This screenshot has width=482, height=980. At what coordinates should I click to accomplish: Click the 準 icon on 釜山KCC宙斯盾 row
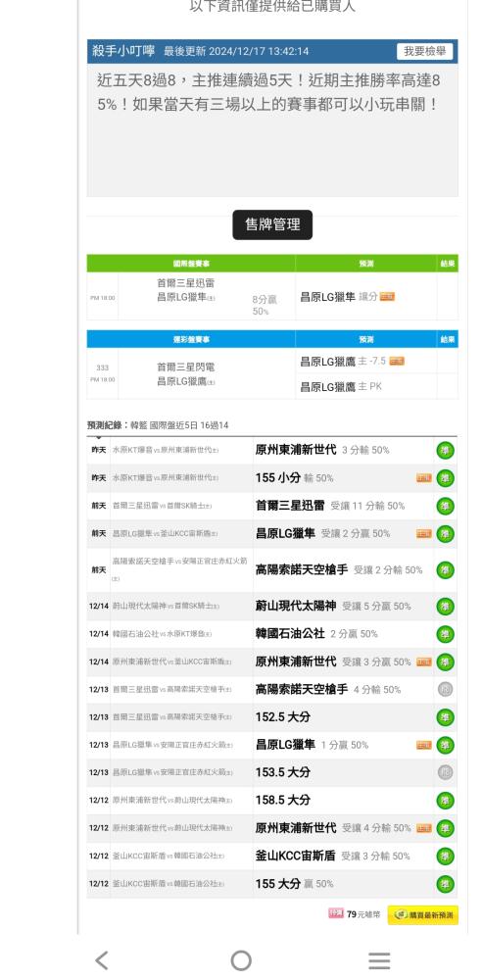click(x=445, y=857)
